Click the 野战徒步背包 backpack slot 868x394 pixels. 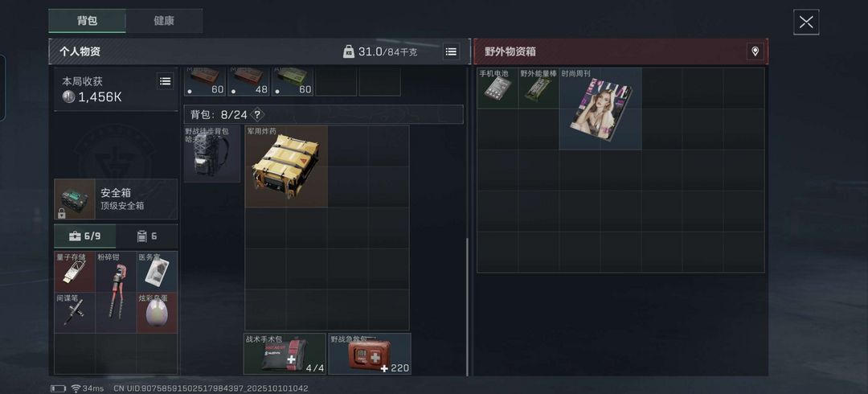212,154
